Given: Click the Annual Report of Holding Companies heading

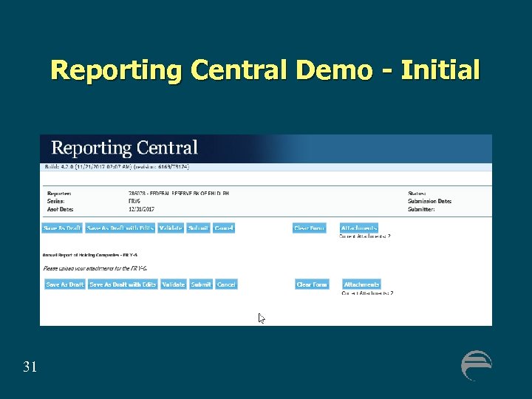Looking at the screenshot, I should [90, 255].
